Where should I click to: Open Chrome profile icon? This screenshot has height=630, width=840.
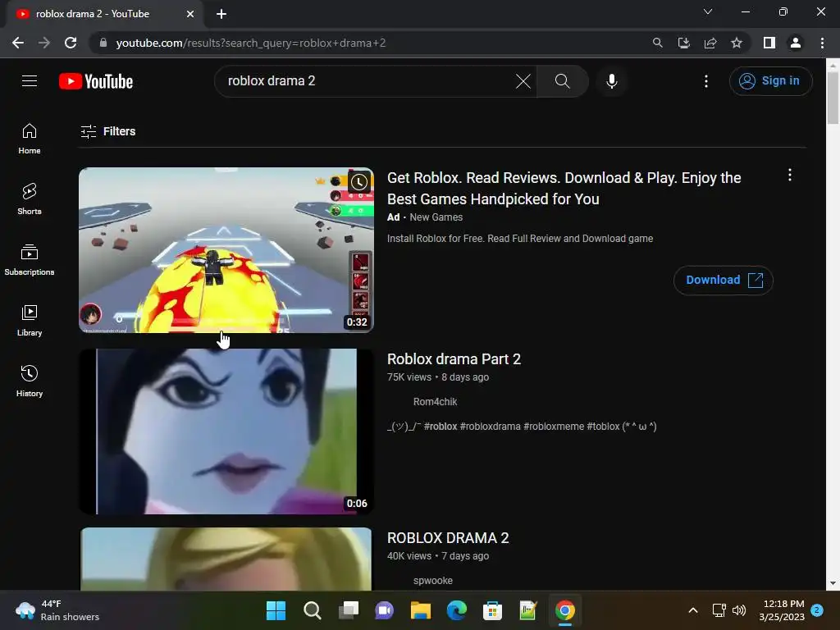coord(796,43)
